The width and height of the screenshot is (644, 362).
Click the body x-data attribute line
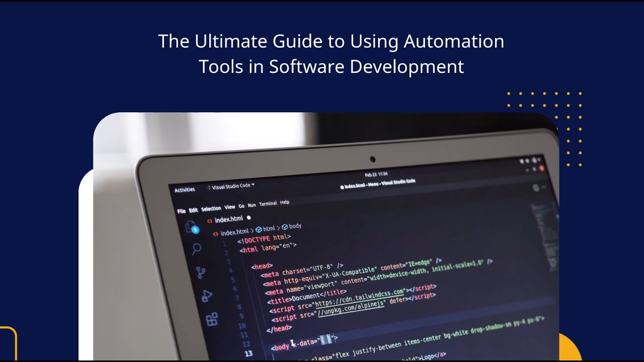pyautogui.click(x=304, y=343)
